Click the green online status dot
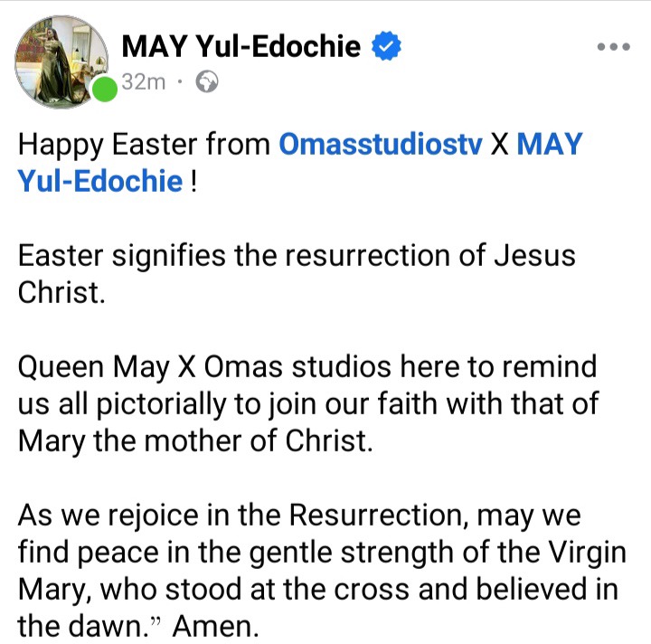This screenshot has height=644, width=651. pos(104,89)
